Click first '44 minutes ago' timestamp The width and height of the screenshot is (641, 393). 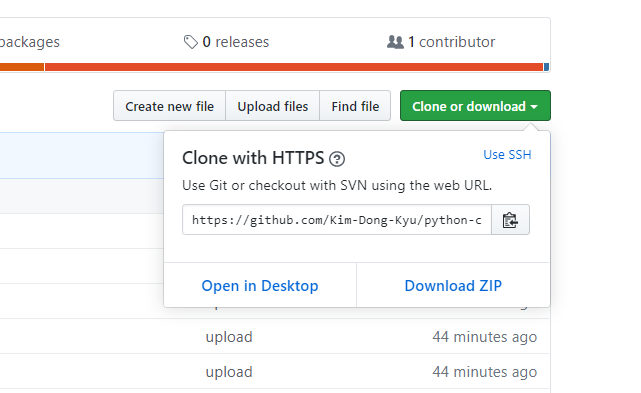[484, 337]
